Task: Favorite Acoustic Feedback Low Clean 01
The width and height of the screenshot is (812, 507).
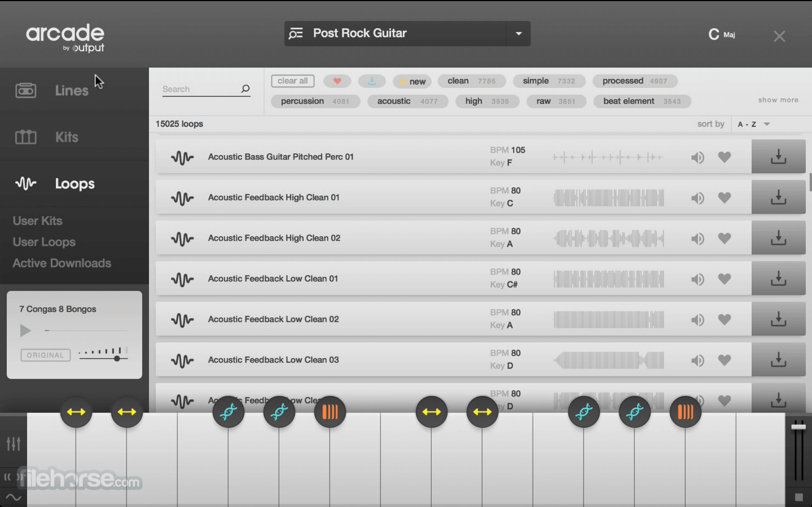Action: tap(725, 279)
